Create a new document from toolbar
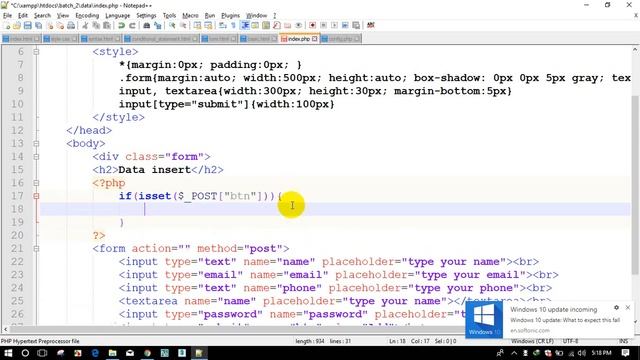Image resolution: width=640 pixels, height=360 pixels. click(x=6, y=25)
